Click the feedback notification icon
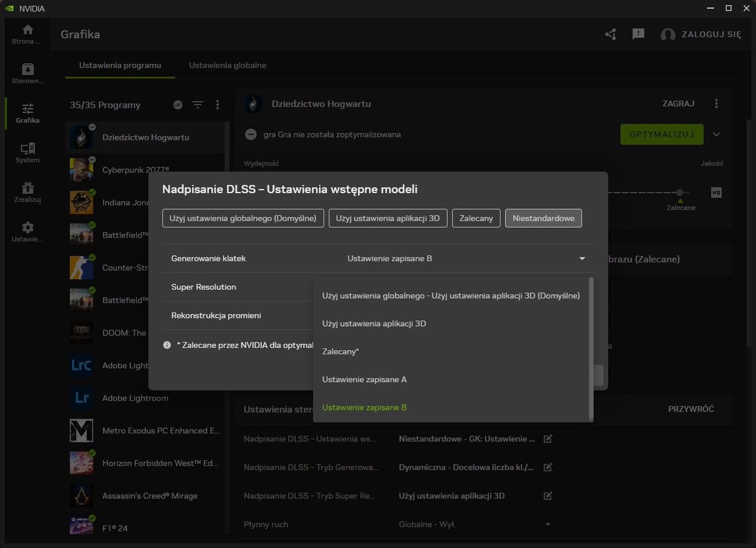The height and width of the screenshot is (548, 756). [638, 34]
